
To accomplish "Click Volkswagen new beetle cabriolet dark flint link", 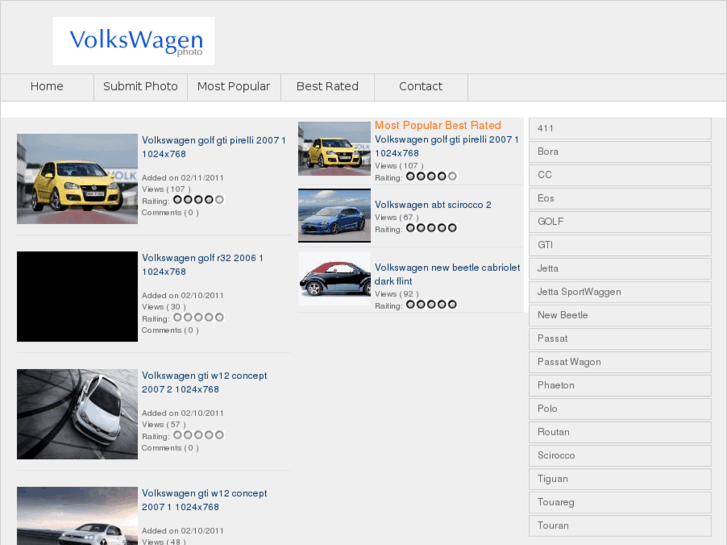I will click(x=447, y=275).
